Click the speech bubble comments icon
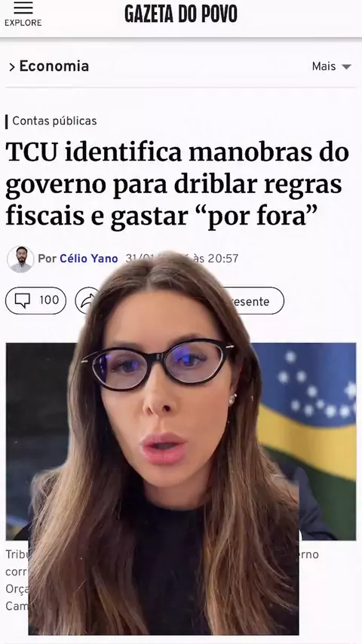 click(22, 301)
